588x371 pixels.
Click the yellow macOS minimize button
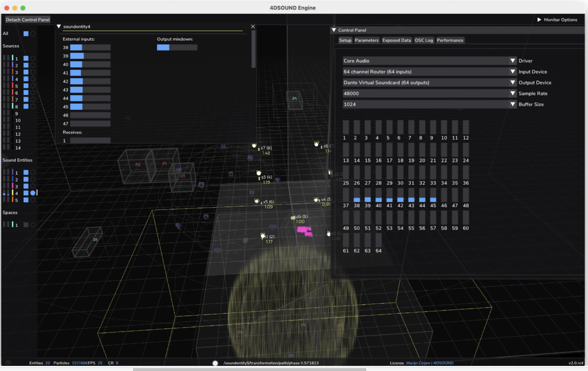pyautogui.click(x=15, y=8)
